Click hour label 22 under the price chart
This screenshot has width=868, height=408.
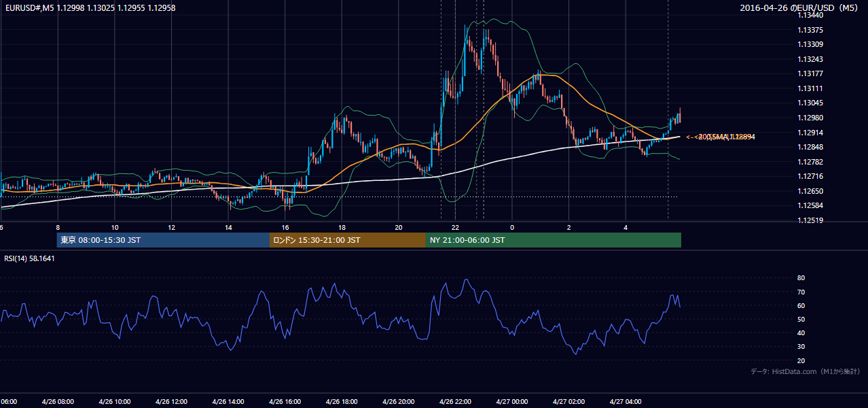coord(455,227)
